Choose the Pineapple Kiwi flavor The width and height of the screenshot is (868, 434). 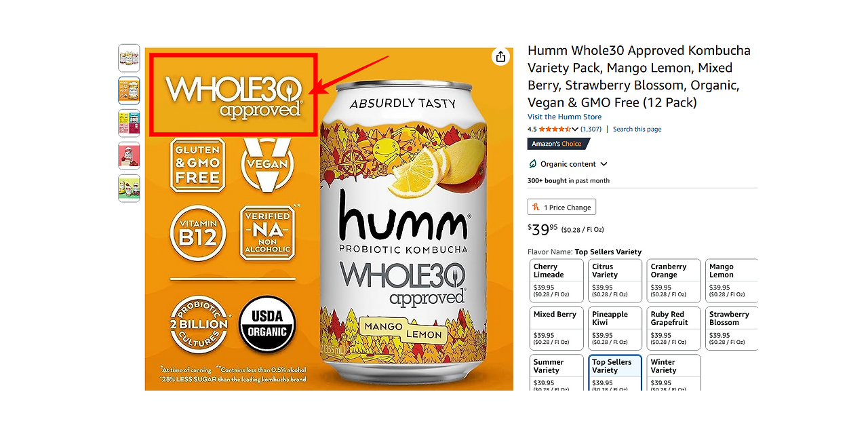coord(615,328)
